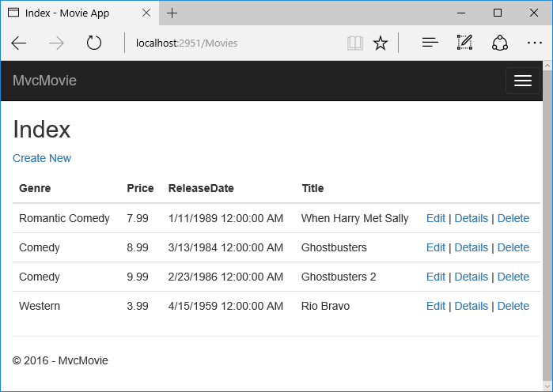The height and width of the screenshot is (392, 553).
Task: Click the browser back arrow
Action: tap(19, 43)
